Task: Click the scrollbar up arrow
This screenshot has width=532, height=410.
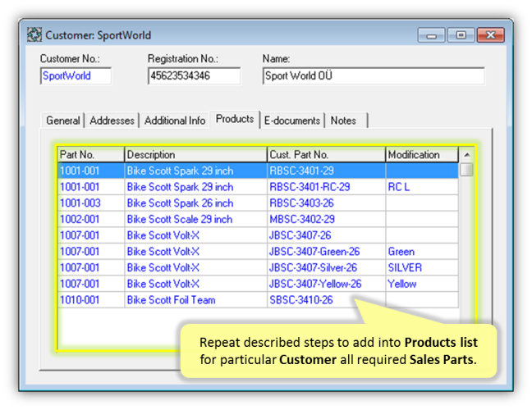Action: [467, 155]
